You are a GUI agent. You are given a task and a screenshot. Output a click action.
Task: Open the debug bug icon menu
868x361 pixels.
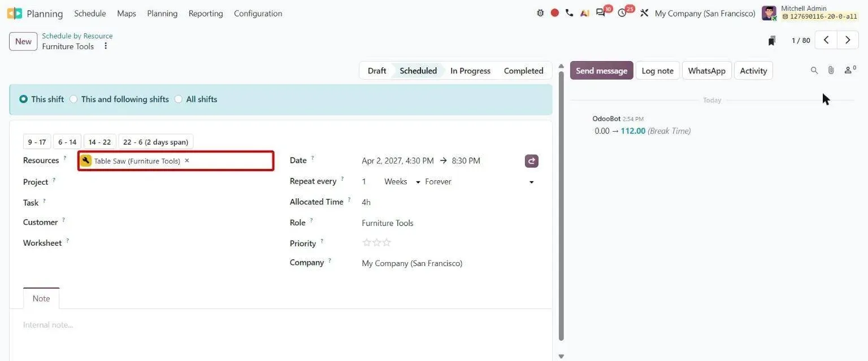pyautogui.click(x=540, y=13)
